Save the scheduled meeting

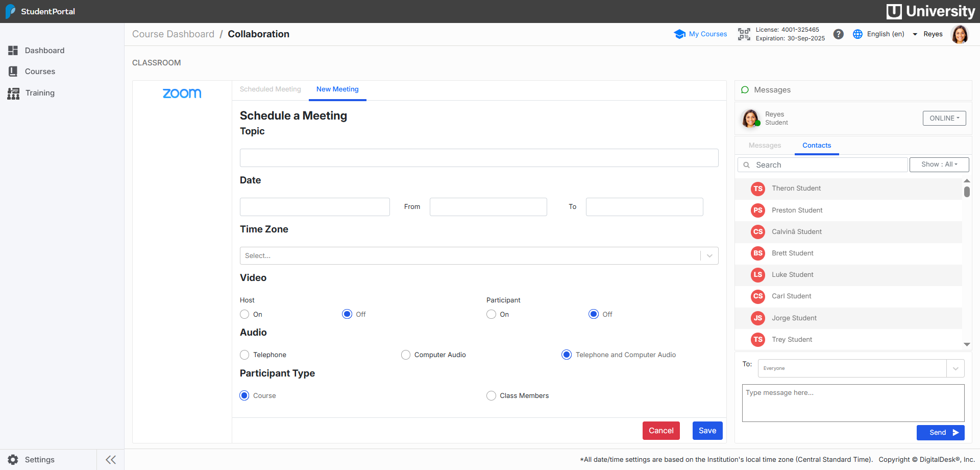(707, 431)
